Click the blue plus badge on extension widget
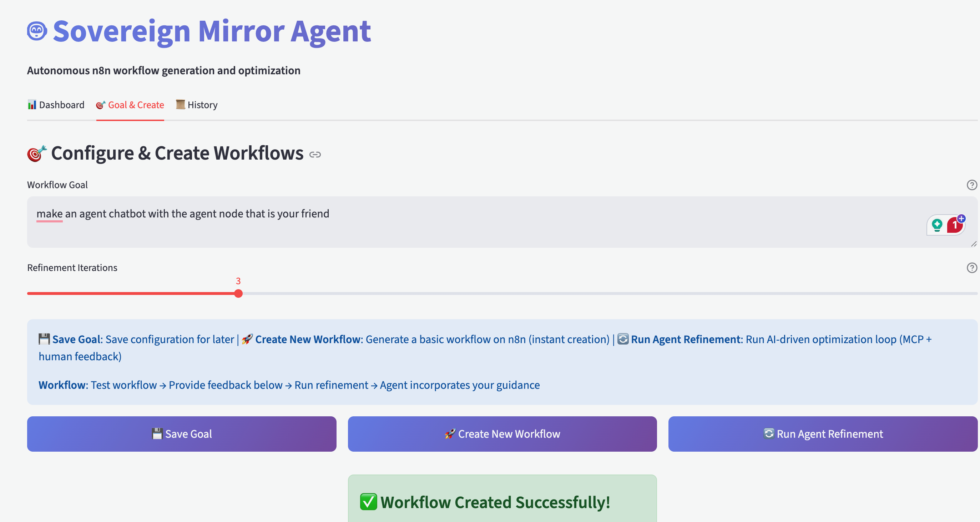 click(961, 219)
